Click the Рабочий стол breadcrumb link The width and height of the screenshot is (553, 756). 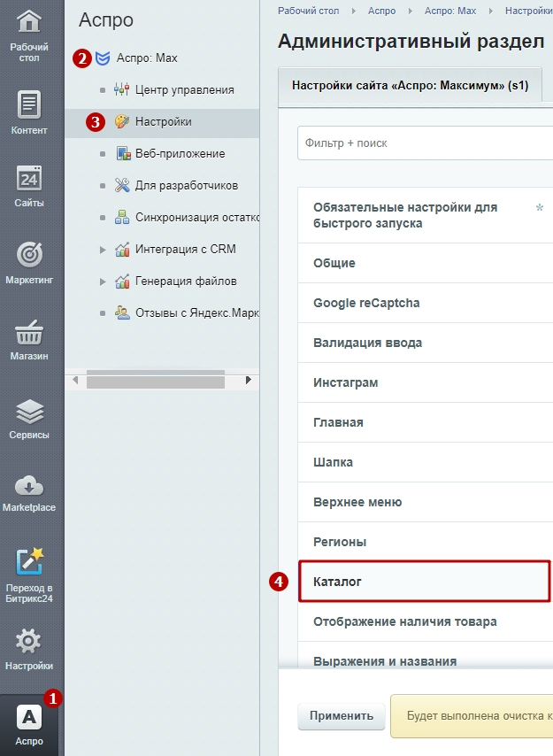click(308, 11)
